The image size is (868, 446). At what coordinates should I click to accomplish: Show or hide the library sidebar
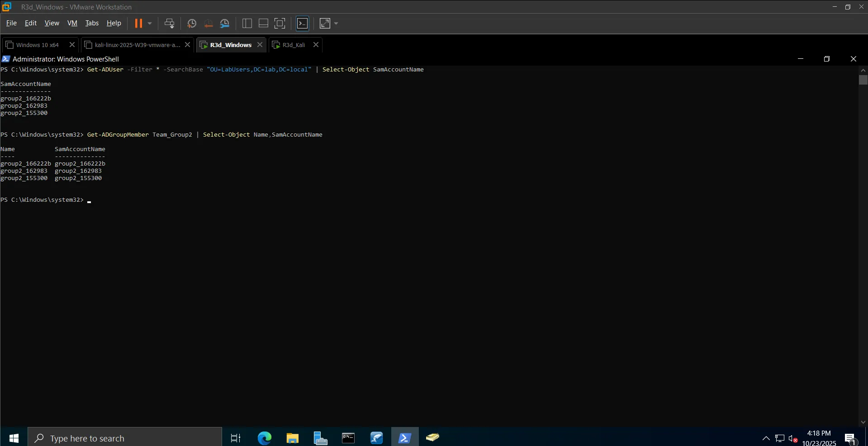click(247, 24)
